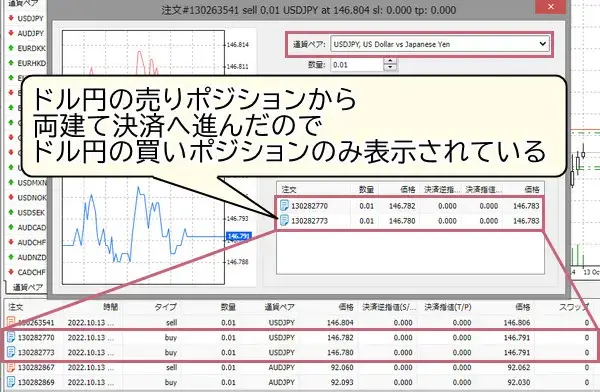600x392 pixels.
Task: Select USDMXN symbol in market watch
Action: coord(32,183)
